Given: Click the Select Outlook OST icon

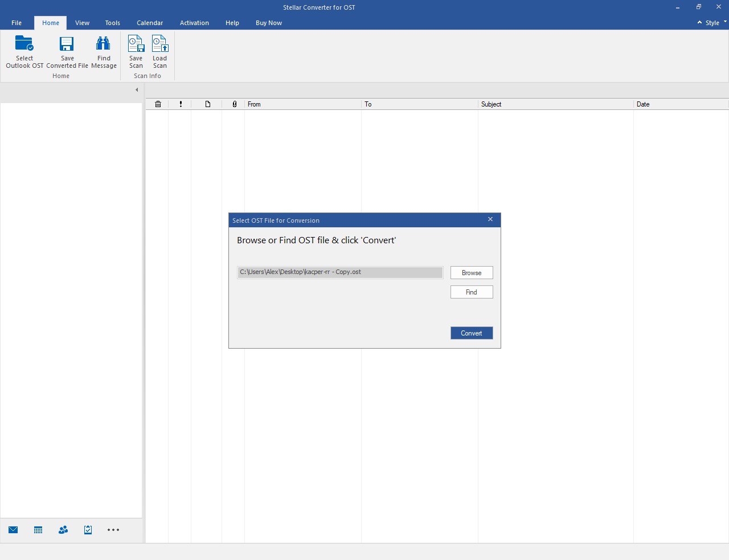Looking at the screenshot, I should point(24,44).
